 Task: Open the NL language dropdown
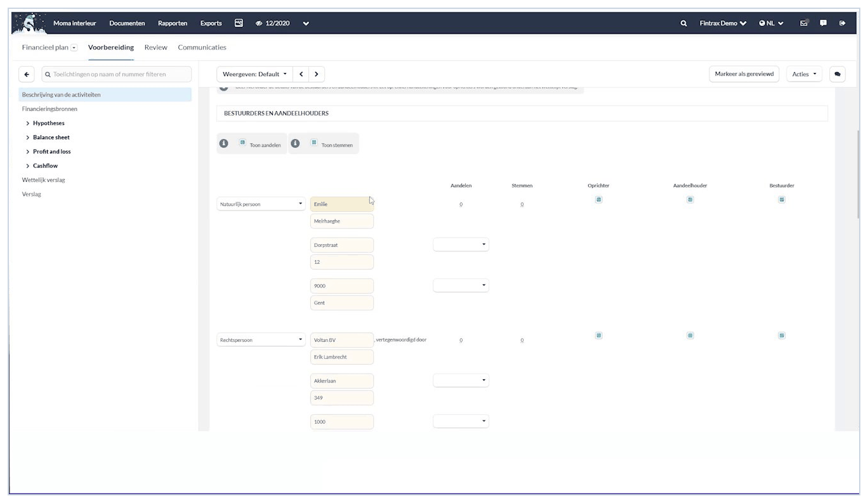tap(771, 23)
